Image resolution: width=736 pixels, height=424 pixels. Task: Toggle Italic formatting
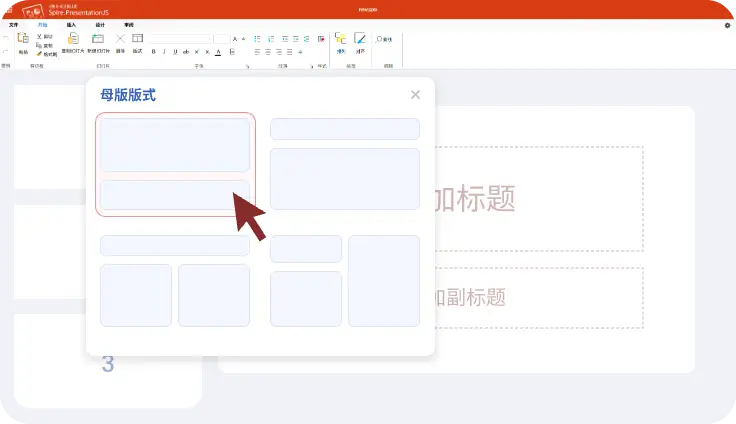pyautogui.click(x=164, y=52)
